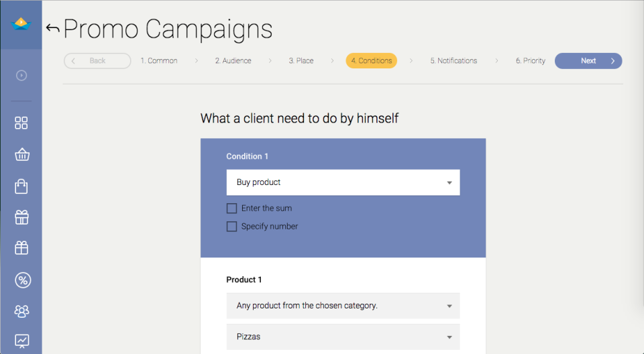644x354 pixels.
Task: Switch to the 5. Notifications step
Action: pos(453,61)
